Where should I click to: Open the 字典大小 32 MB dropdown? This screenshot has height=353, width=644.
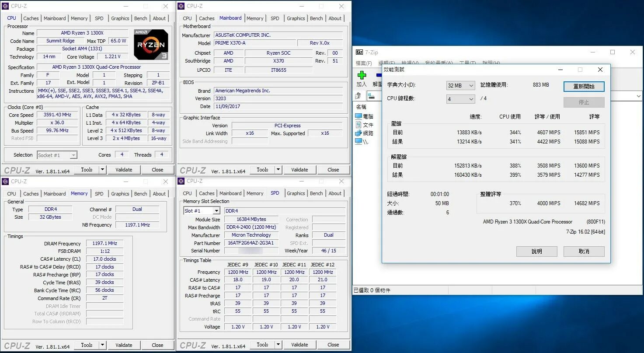(x=460, y=85)
